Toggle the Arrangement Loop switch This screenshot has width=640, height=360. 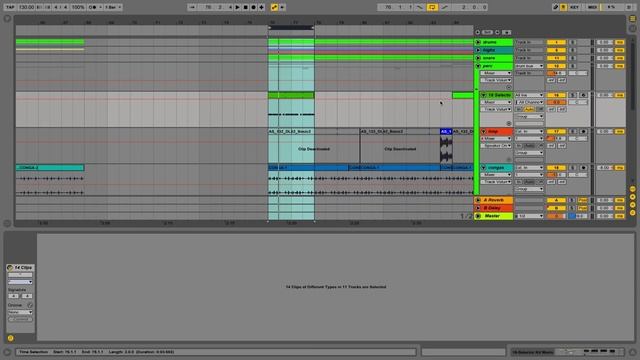[432, 7]
